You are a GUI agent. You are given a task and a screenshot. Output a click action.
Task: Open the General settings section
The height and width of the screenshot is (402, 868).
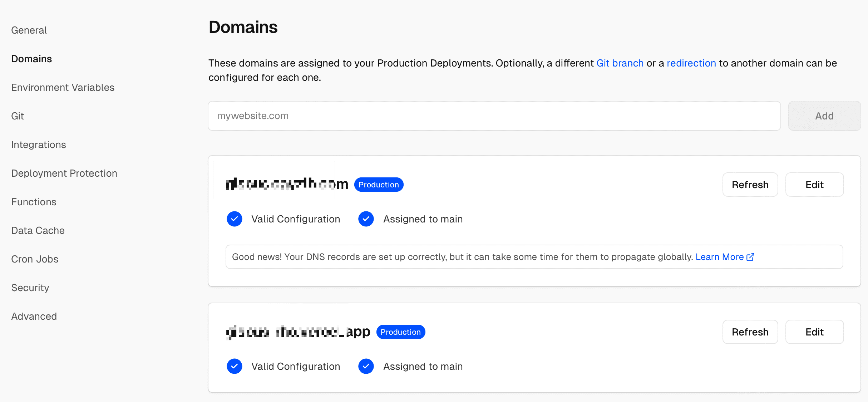tap(29, 30)
